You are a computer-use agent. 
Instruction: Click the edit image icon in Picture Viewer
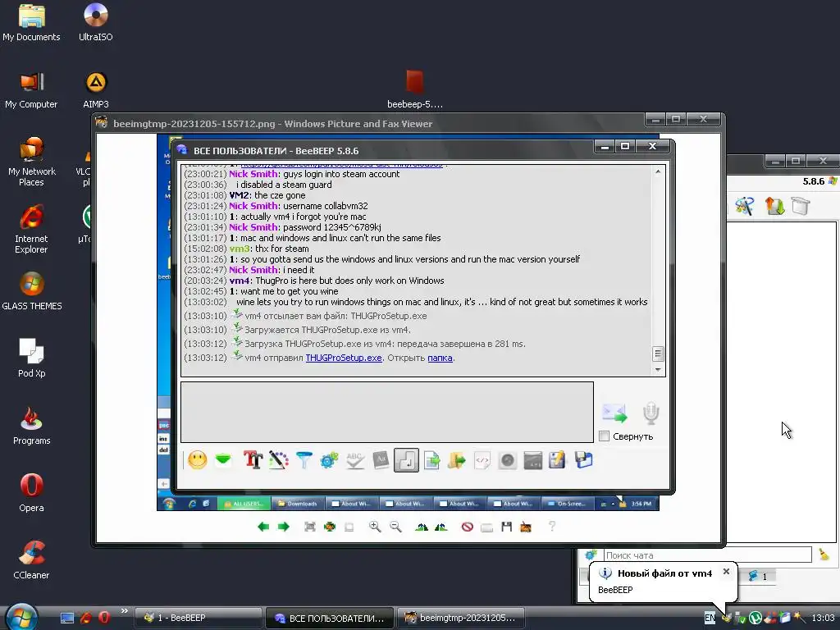pos(526,527)
